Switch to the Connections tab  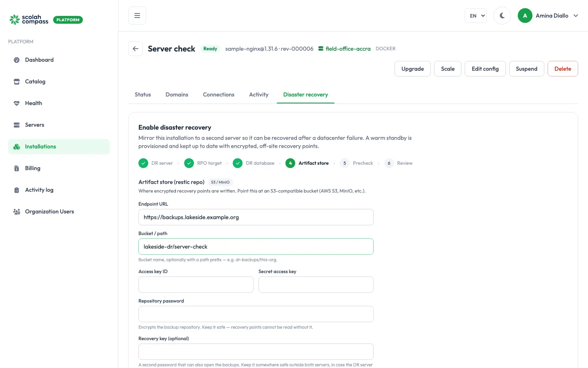tap(218, 94)
